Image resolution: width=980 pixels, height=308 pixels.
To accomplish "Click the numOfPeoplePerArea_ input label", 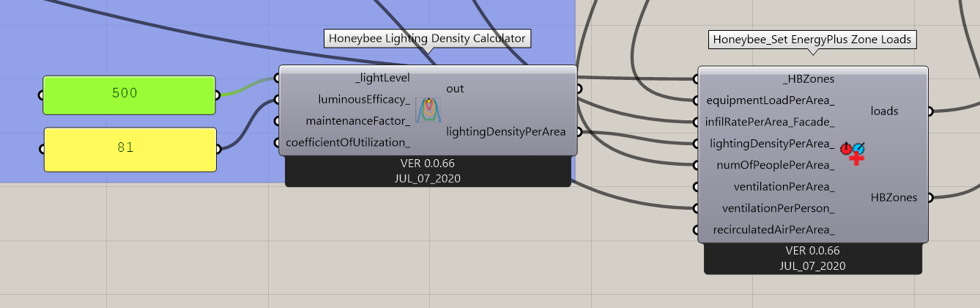I will click(x=776, y=165).
